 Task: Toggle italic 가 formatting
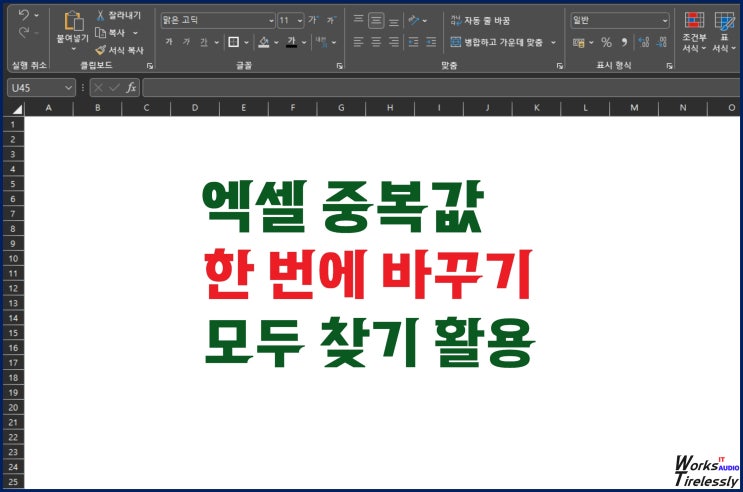coord(186,42)
